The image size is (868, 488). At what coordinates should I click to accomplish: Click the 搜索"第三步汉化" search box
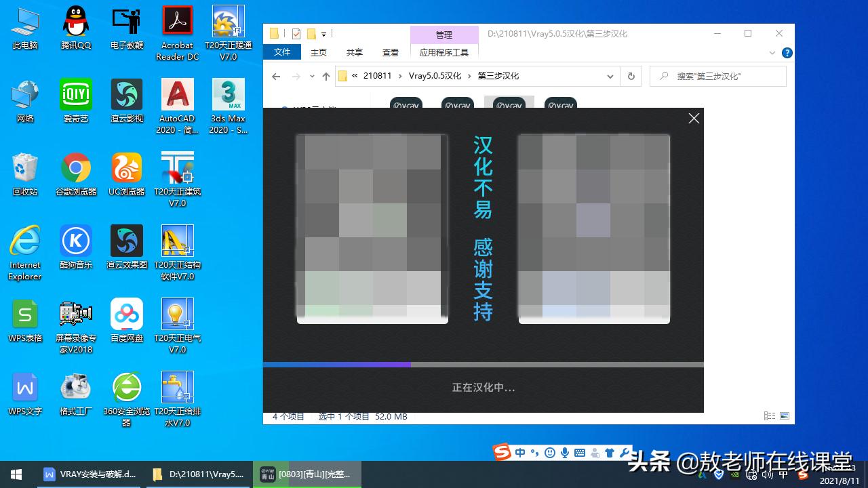717,76
